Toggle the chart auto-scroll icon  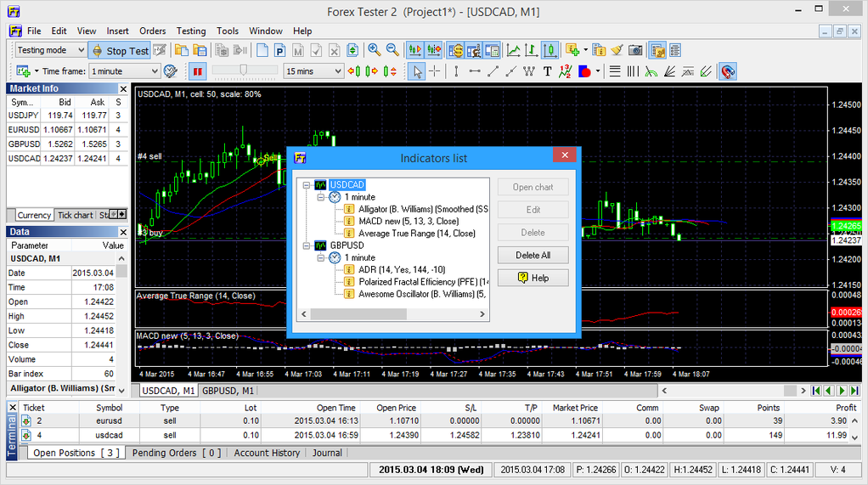pyautogui.click(x=414, y=51)
